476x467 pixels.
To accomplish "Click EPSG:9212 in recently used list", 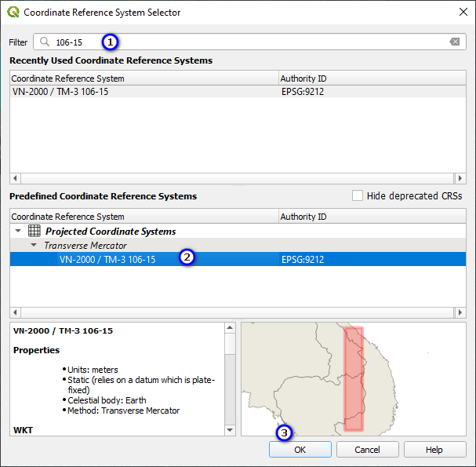I will point(303,92).
